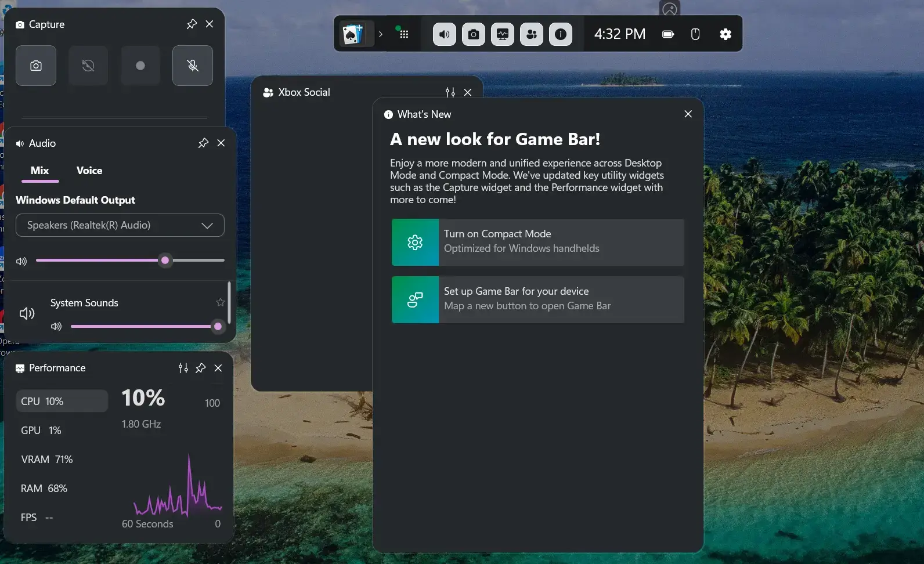Click Compact Mode gear icon
924x564 pixels.
(x=415, y=242)
